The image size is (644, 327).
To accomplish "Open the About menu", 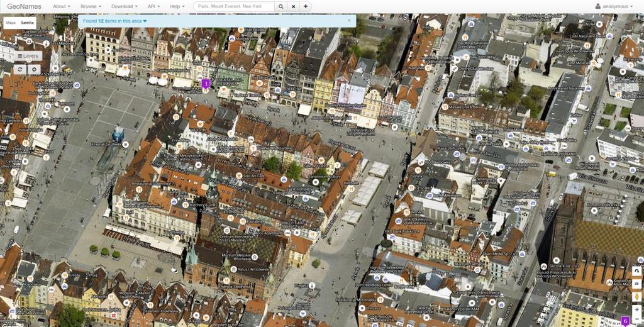I will click(x=61, y=6).
